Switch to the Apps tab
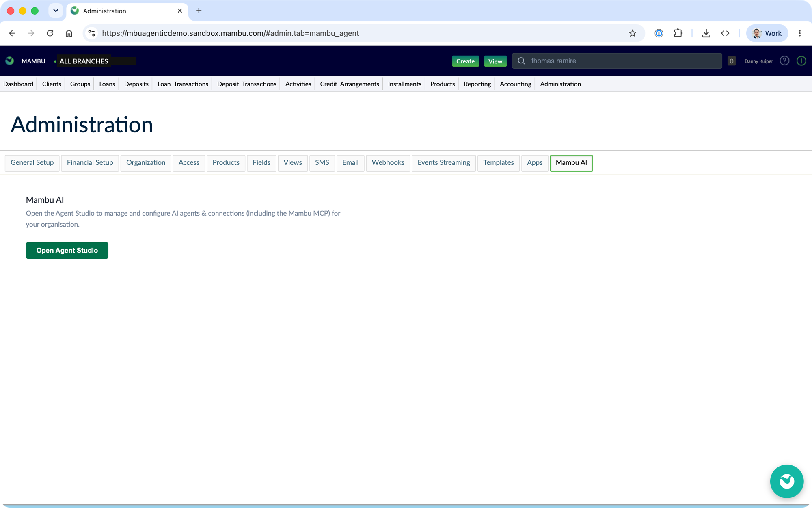 tap(535, 163)
